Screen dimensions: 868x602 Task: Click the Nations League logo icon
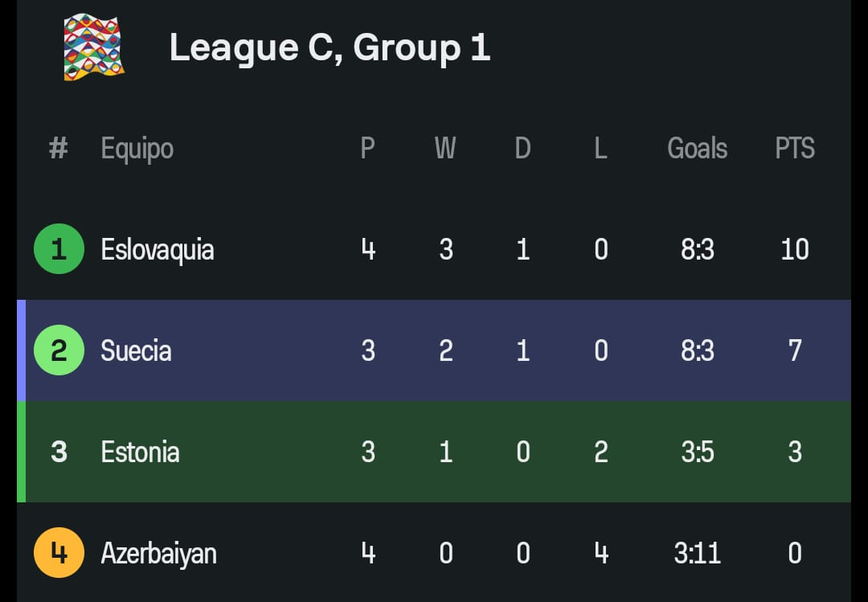pyautogui.click(x=94, y=47)
